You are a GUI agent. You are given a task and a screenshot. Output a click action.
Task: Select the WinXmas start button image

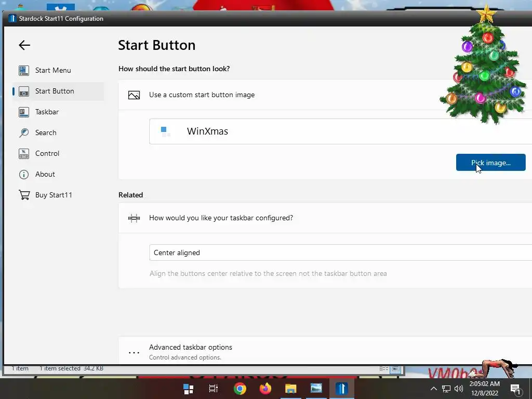(x=341, y=131)
